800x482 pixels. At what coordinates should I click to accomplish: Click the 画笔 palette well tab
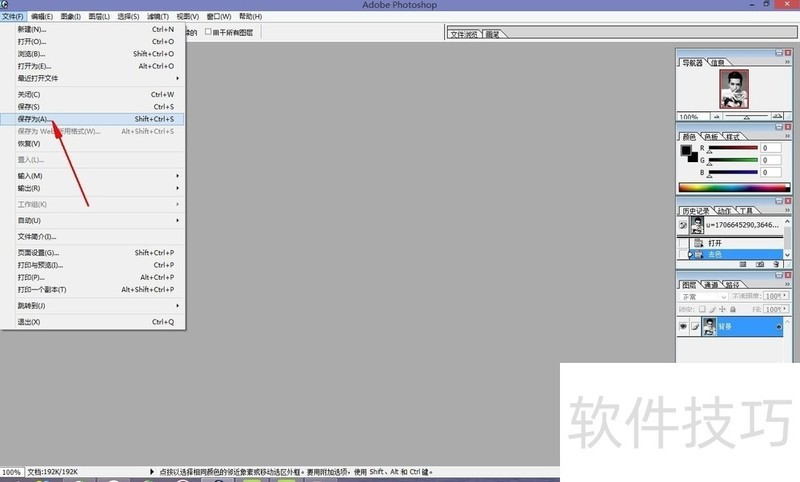492,34
